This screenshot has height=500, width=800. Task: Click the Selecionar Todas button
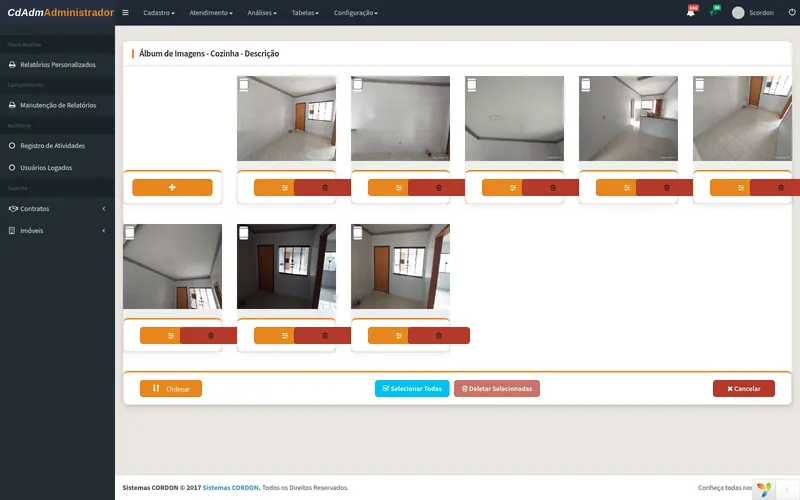[412, 388]
